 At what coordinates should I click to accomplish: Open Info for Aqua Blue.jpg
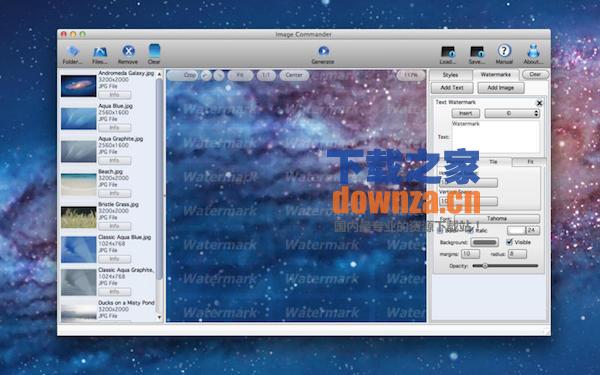click(114, 127)
